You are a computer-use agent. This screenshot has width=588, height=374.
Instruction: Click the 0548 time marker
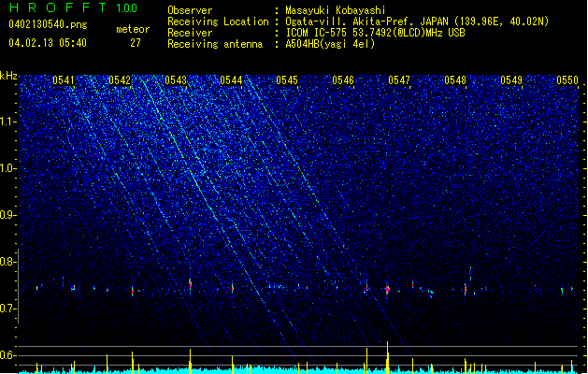pyautogui.click(x=455, y=80)
